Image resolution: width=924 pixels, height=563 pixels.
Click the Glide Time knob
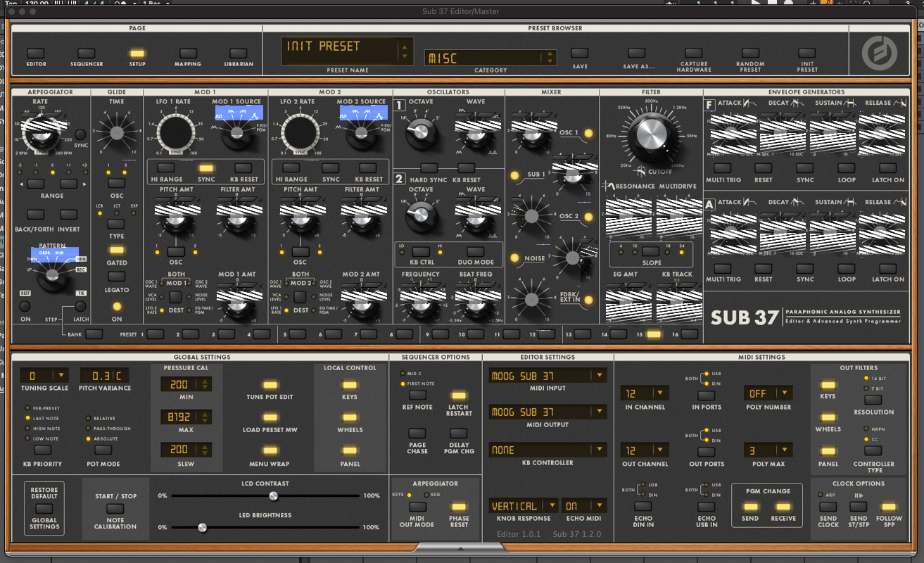(117, 132)
